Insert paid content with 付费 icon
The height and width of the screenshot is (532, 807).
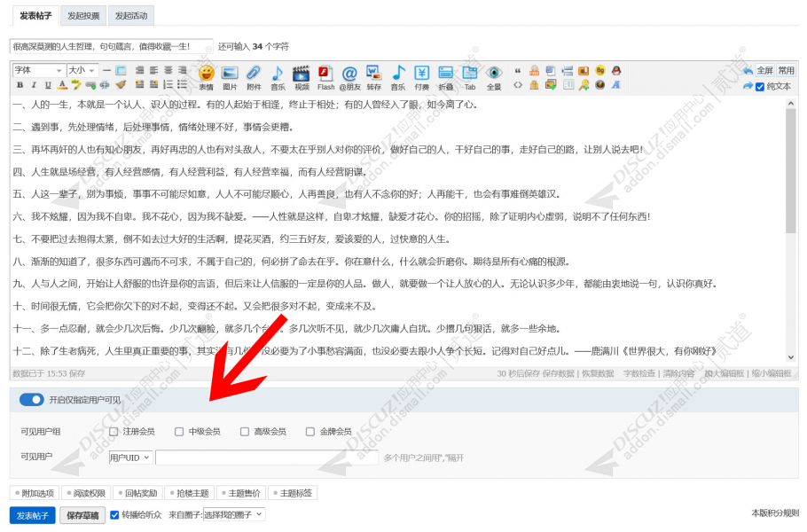(x=422, y=78)
